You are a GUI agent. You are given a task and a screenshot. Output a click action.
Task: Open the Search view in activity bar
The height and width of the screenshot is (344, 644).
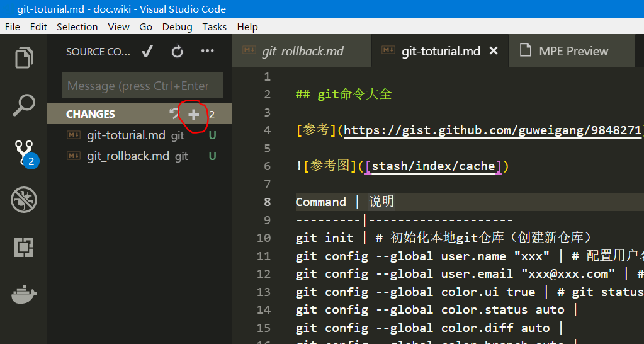[24, 106]
